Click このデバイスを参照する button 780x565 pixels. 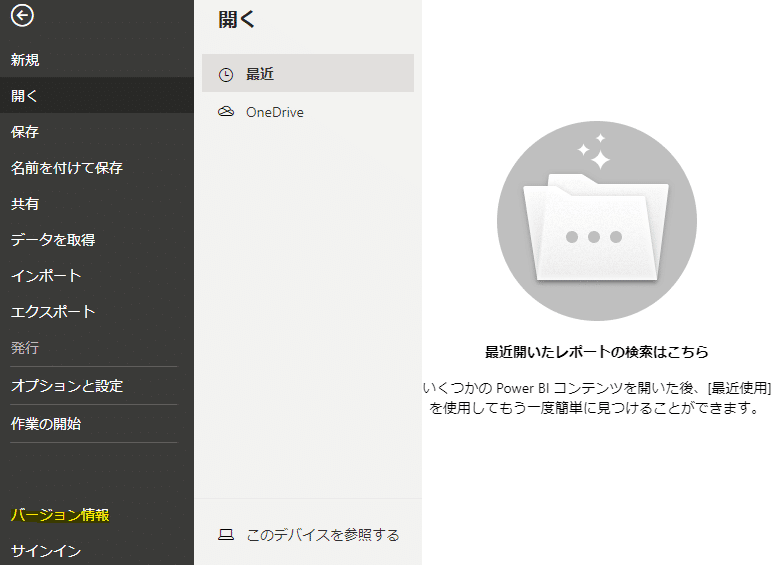[308, 535]
